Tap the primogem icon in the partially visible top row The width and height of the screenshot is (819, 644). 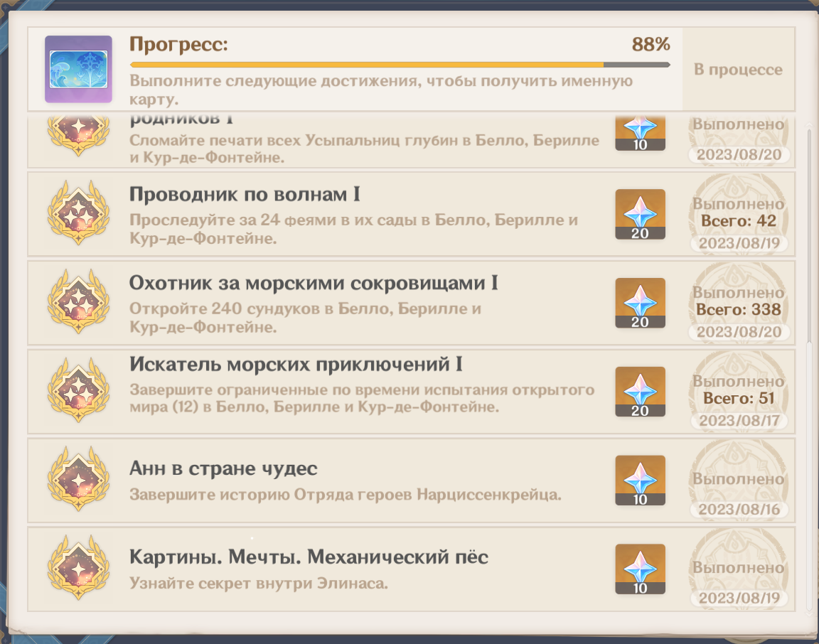[x=640, y=132]
